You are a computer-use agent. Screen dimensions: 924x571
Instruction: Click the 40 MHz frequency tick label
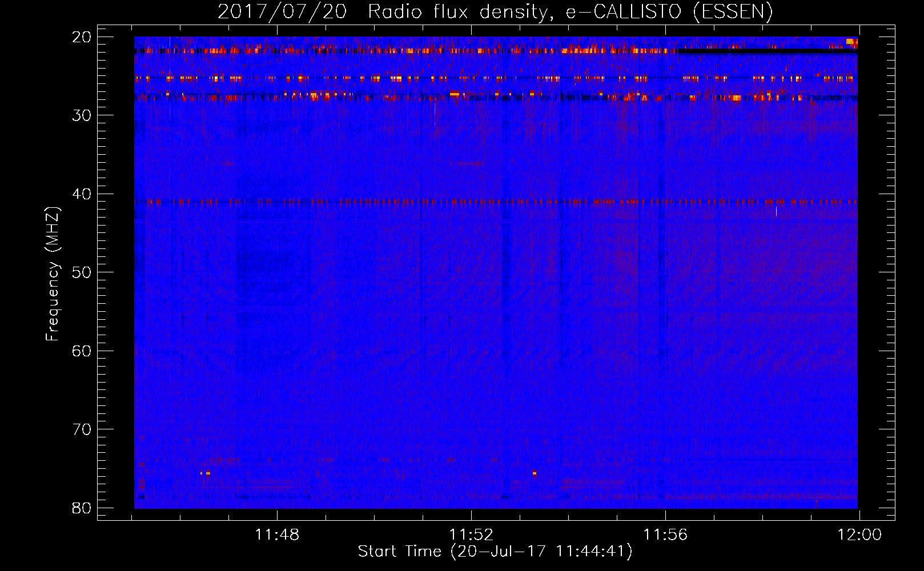82,194
